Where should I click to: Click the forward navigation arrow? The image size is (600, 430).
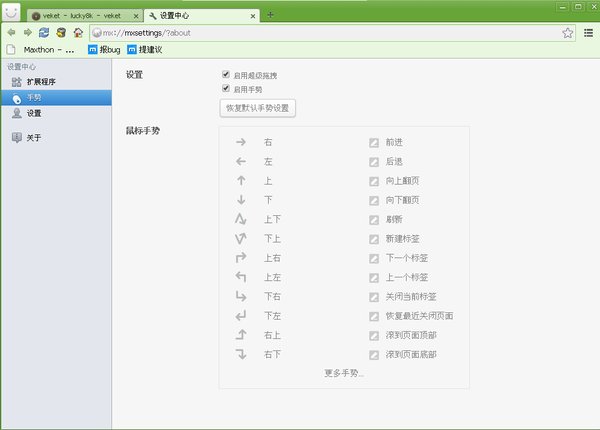point(28,33)
